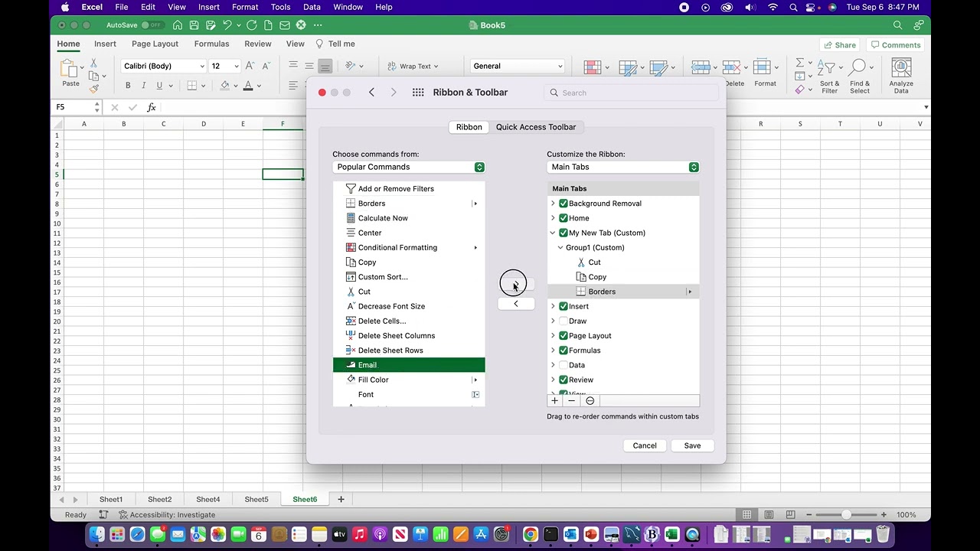Open Find & Select in the ribbon
The width and height of the screenshot is (980, 551).
coord(859,76)
